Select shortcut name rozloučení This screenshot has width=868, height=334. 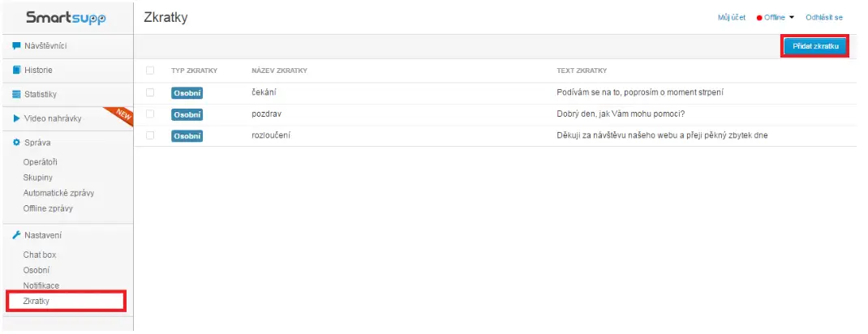pos(271,135)
